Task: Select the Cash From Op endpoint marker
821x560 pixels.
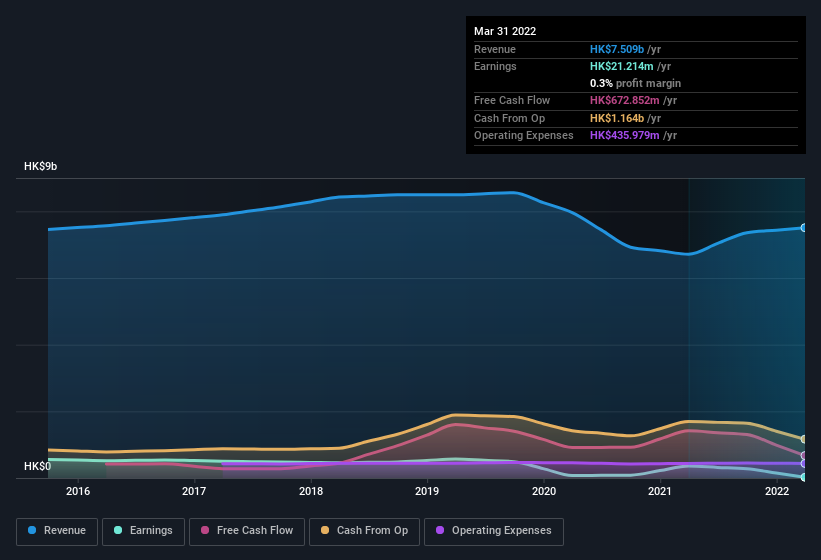Action: (x=804, y=439)
